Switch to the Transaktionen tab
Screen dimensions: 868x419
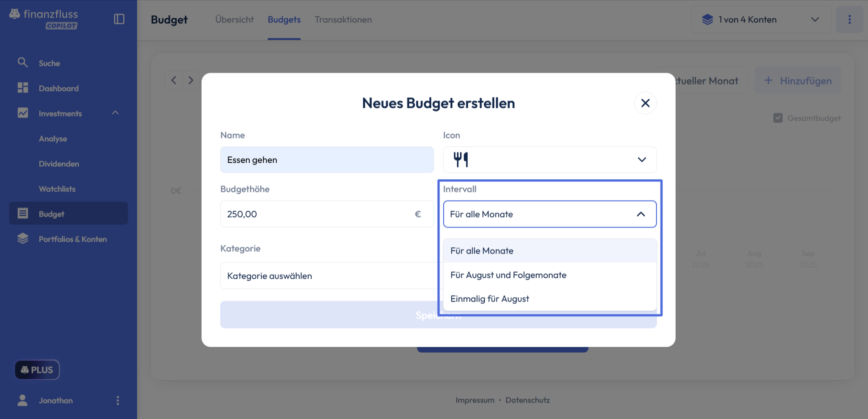click(343, 20)
